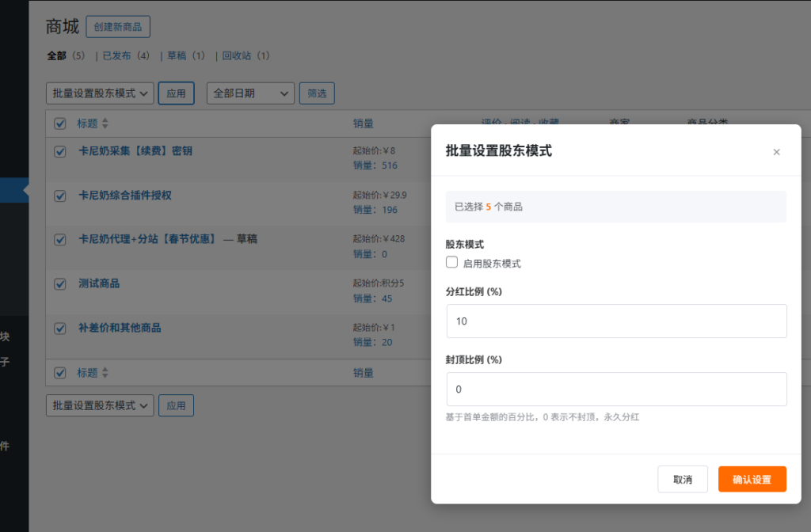
Task: Click sort arrows beside top 标题 header
Action: (105, 123)
